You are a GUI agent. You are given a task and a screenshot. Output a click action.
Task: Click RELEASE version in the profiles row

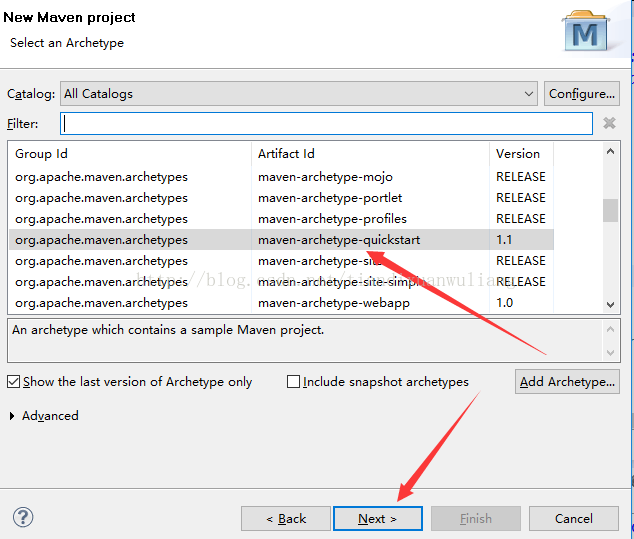pyautogui.click(x=521, y=219)
